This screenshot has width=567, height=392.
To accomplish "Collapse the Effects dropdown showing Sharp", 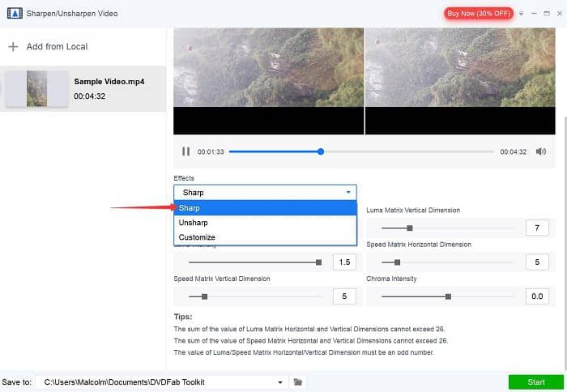I will 265,193.
